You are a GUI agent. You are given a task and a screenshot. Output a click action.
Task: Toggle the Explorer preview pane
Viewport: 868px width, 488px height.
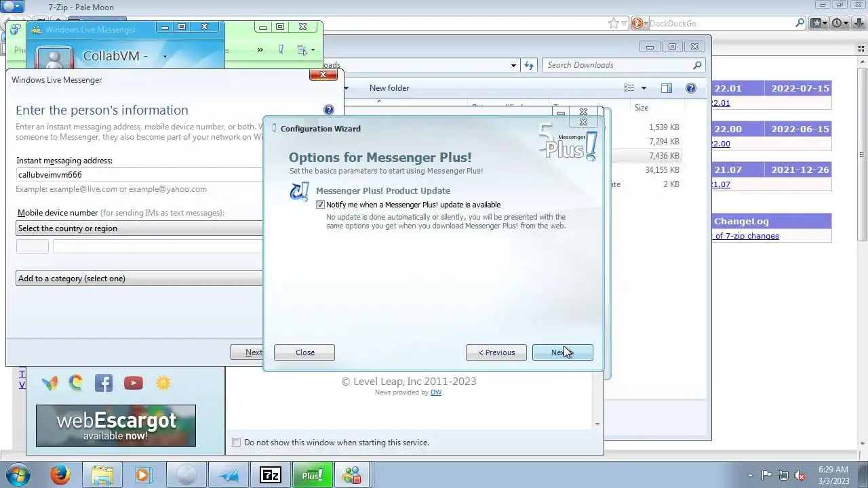[666, 88]
